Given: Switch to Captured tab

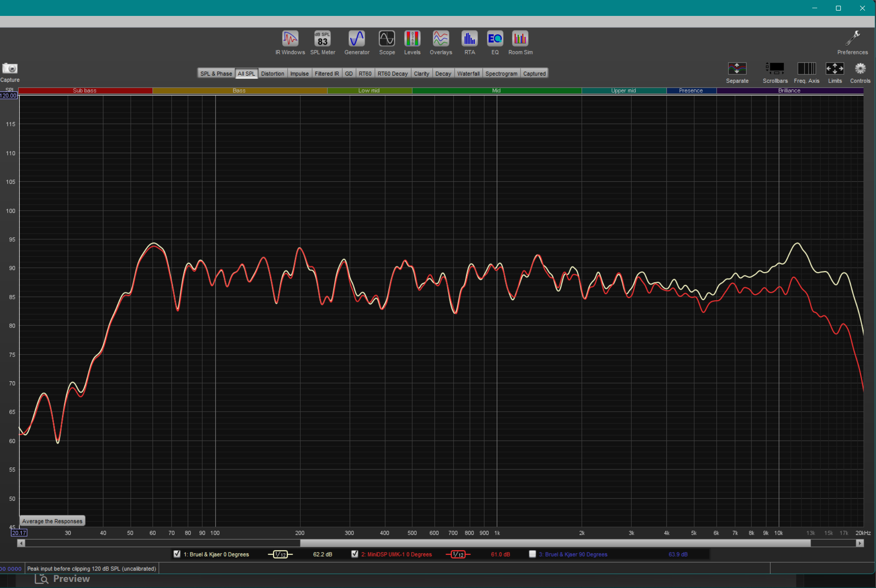Looking at the screenshot, I should pos(534,73).
